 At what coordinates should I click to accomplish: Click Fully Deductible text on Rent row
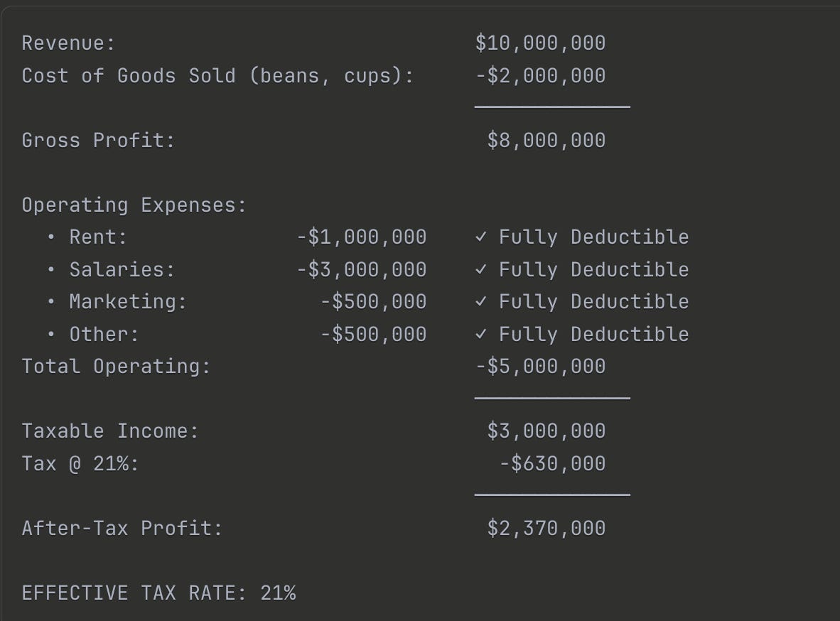pos(593,237)
